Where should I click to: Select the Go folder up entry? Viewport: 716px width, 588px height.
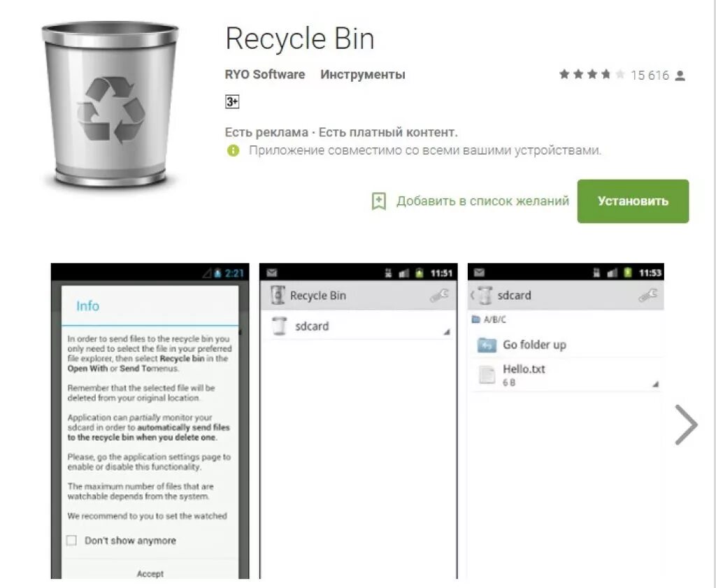(534, 345)
